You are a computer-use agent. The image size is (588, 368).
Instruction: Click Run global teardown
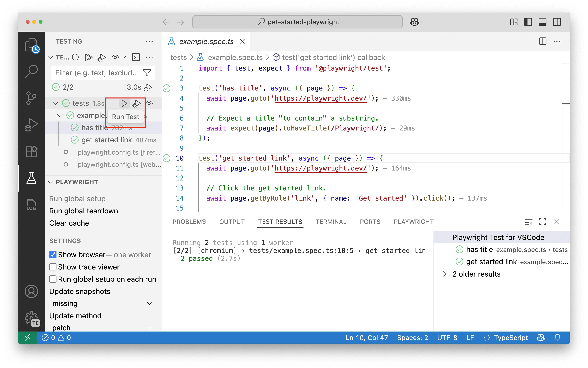pos(83,211)
